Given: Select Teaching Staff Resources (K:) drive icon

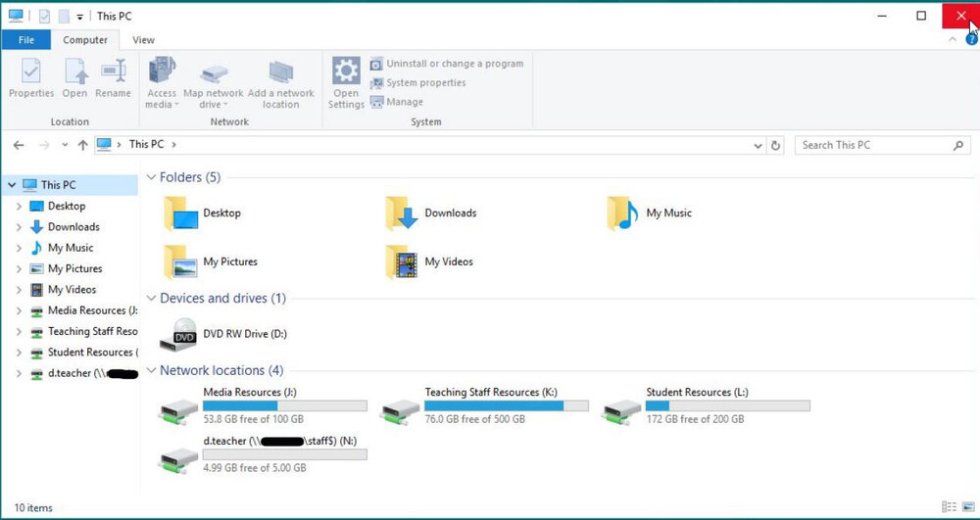Looking at the screenshot, I should coord(401,412).
